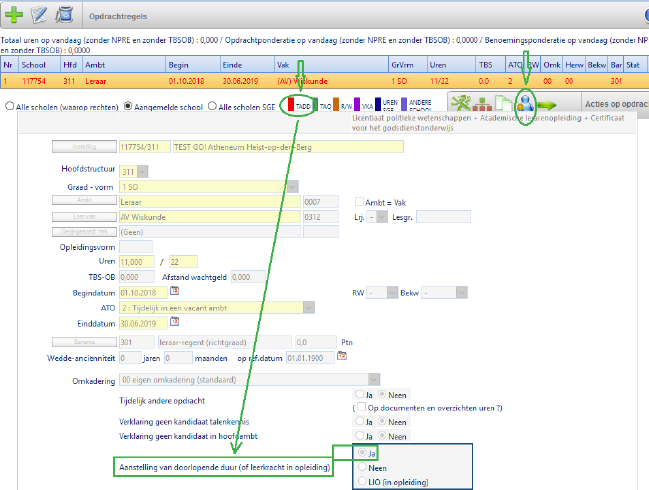Click the red TADD legend swatch
This screenshot has height=490, width=649.
[291, 104]
